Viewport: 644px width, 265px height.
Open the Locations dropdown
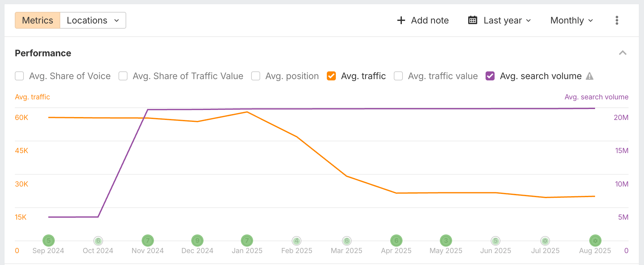93,20
